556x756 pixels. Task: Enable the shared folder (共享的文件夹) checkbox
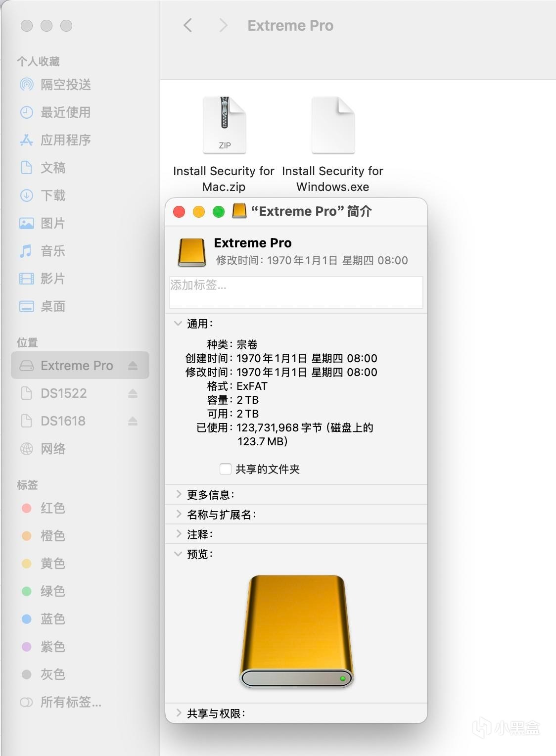[x=226, y=469]
